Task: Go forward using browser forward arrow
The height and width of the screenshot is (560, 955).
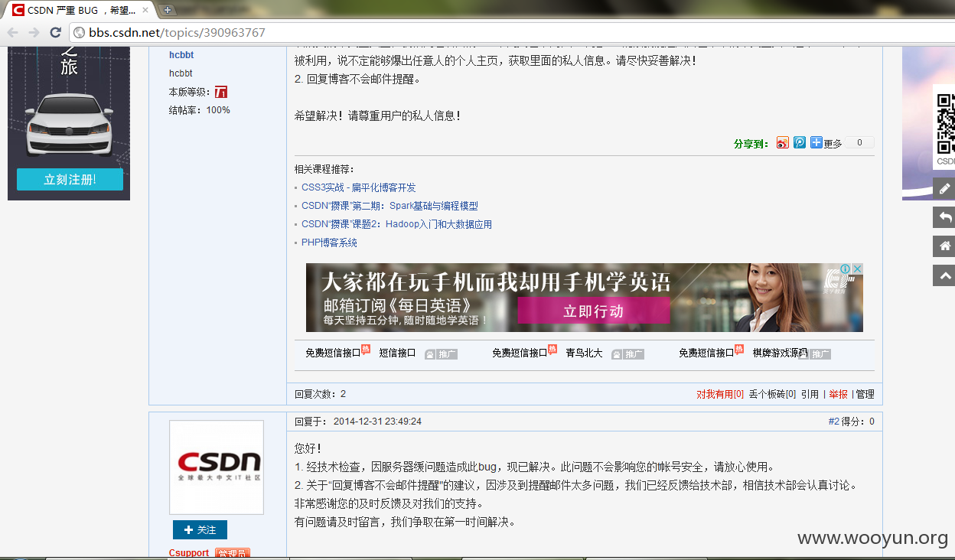Action: tap(34, 33)
